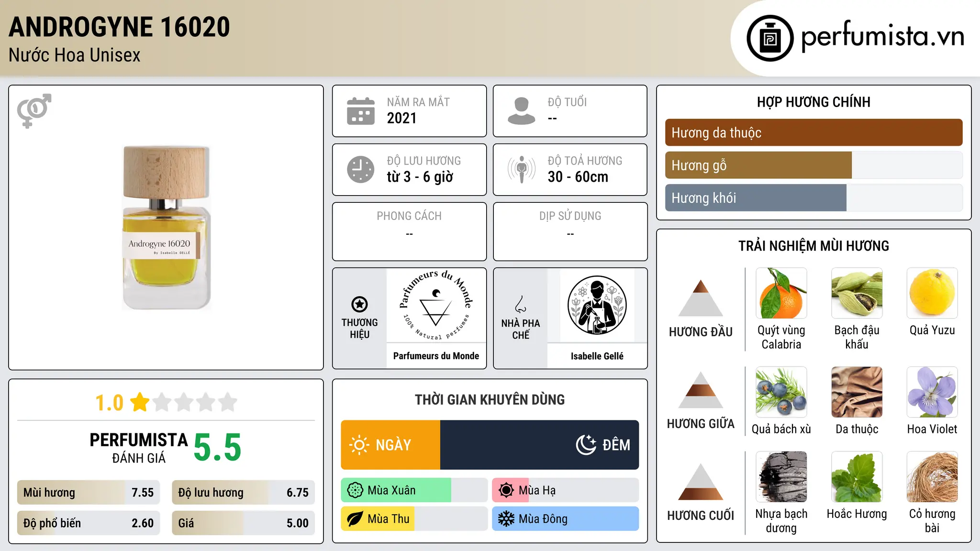Click the pyramid icon above Hương đầu
Screen dimensions: 980x551
point(701,298)
